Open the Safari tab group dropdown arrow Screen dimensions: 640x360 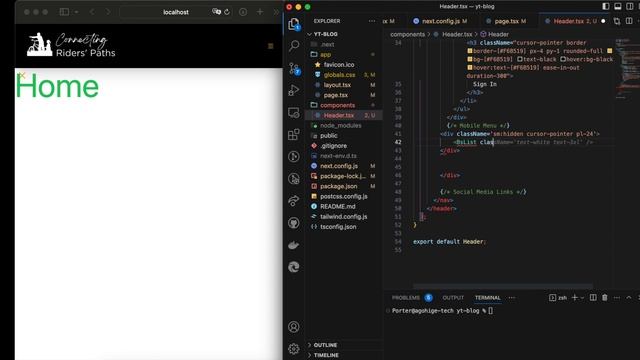(76, 12)
